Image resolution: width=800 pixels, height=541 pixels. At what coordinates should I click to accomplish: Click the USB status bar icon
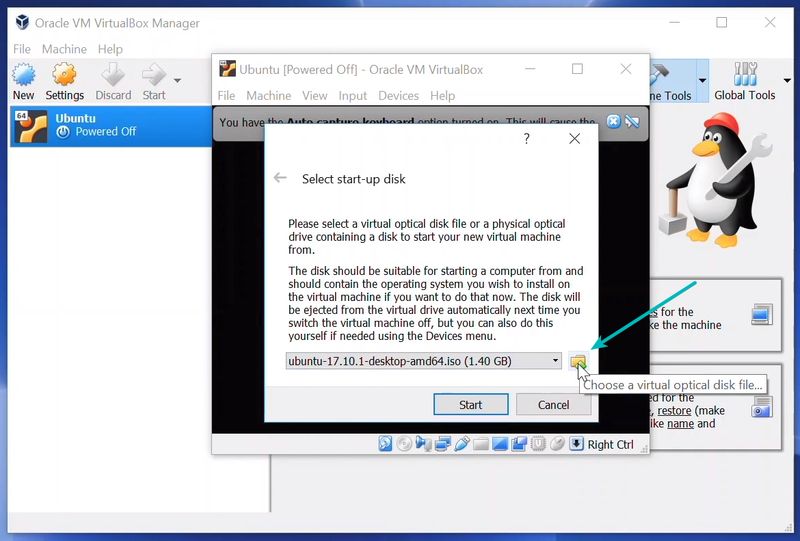(x=462, y=444)
